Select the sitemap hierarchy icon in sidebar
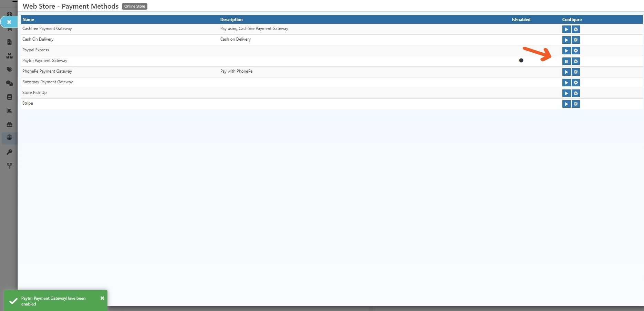 click(9, 55)
